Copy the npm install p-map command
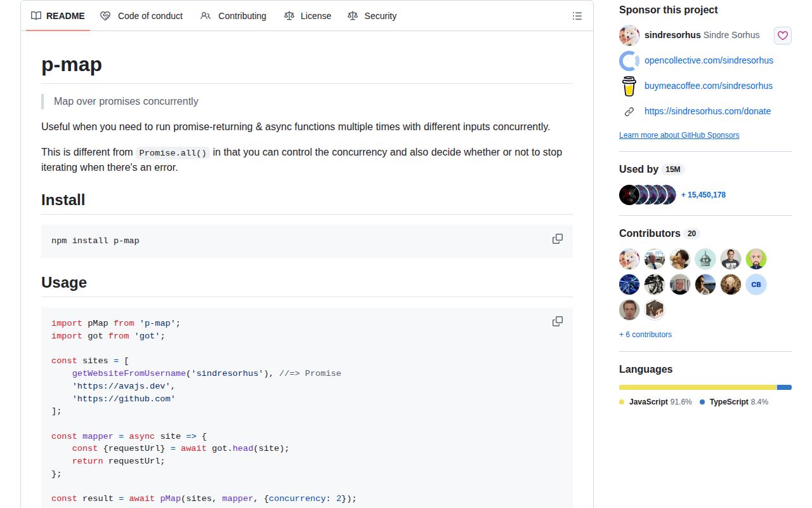812x508 pixels. click(x=558, y=239)
